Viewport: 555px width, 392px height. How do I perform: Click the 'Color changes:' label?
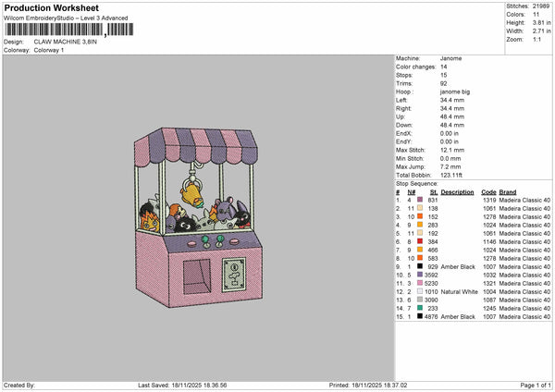(415, 67)
